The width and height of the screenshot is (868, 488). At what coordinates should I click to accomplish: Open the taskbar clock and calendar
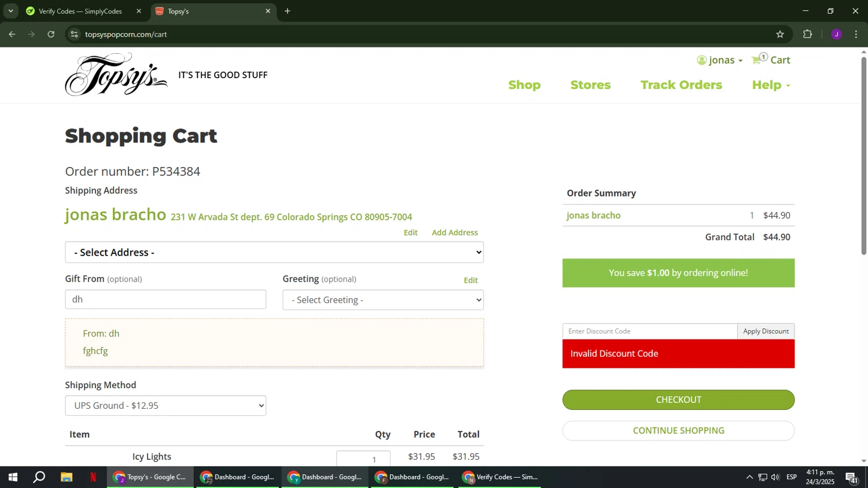821,477
